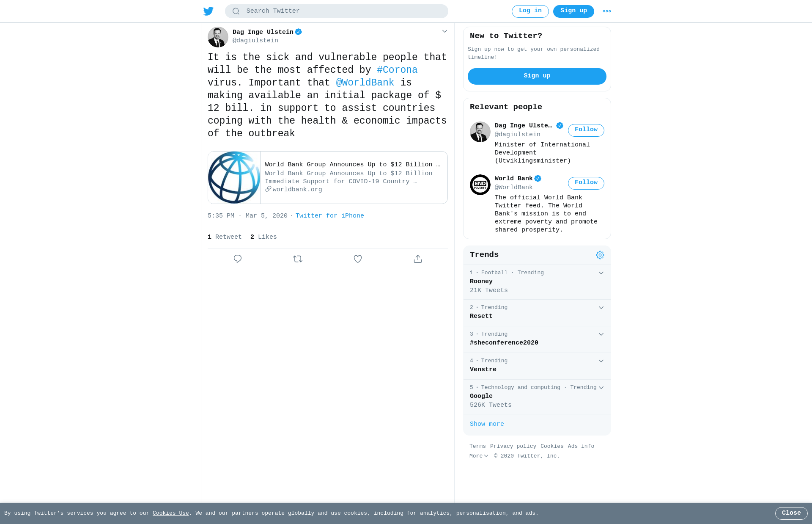This screenshot has width=812, height=524.
Task: Expand options for Rooney trend
Action: (601, 273)
